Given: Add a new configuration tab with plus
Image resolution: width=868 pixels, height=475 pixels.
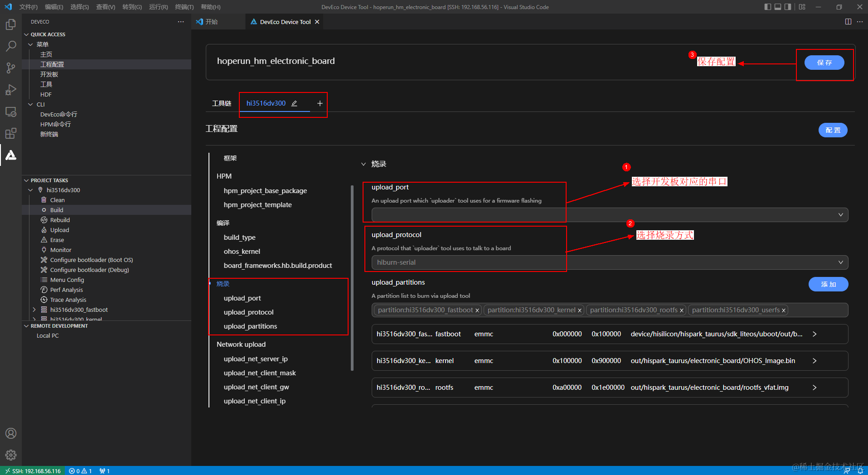Looking at the screenshot, I should click(x=320, y=103).
